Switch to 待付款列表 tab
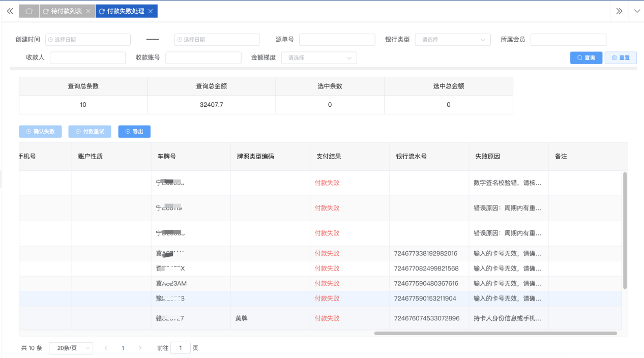Viewport: 644px width, 358px height. (x=66, y=11)
